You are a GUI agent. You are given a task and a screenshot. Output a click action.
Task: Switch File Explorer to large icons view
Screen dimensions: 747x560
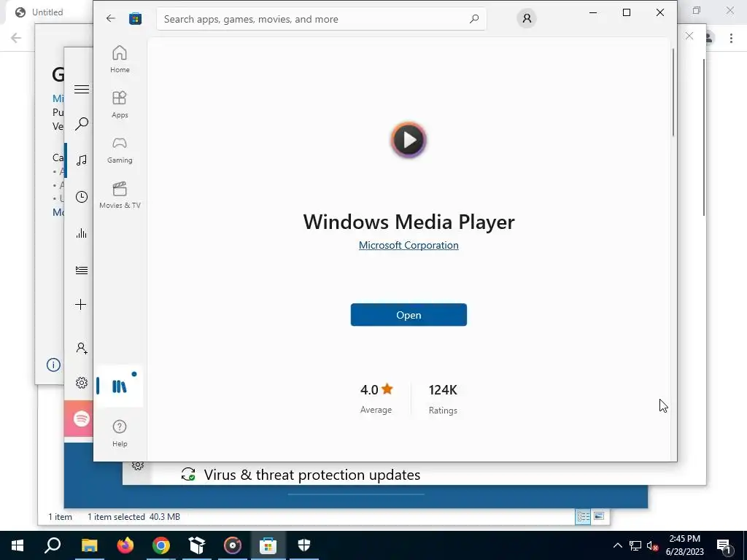(600, 516)
